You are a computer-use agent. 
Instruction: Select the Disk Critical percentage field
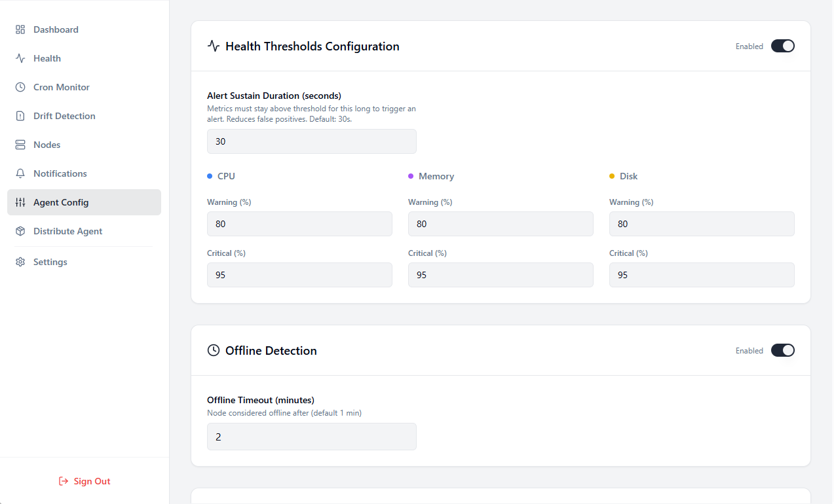(x=701, y=275)
